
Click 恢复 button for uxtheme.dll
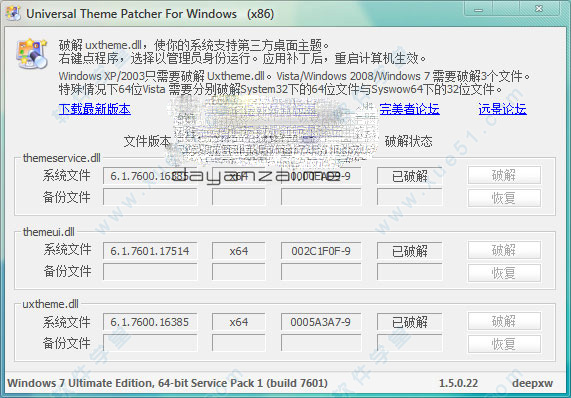[504, 344]
